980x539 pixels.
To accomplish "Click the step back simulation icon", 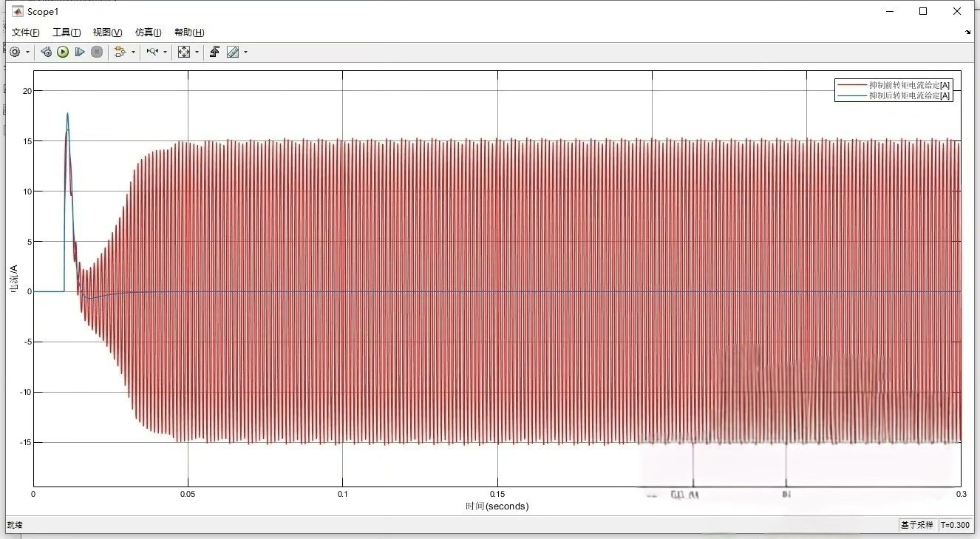I will (x=46, y=52).
